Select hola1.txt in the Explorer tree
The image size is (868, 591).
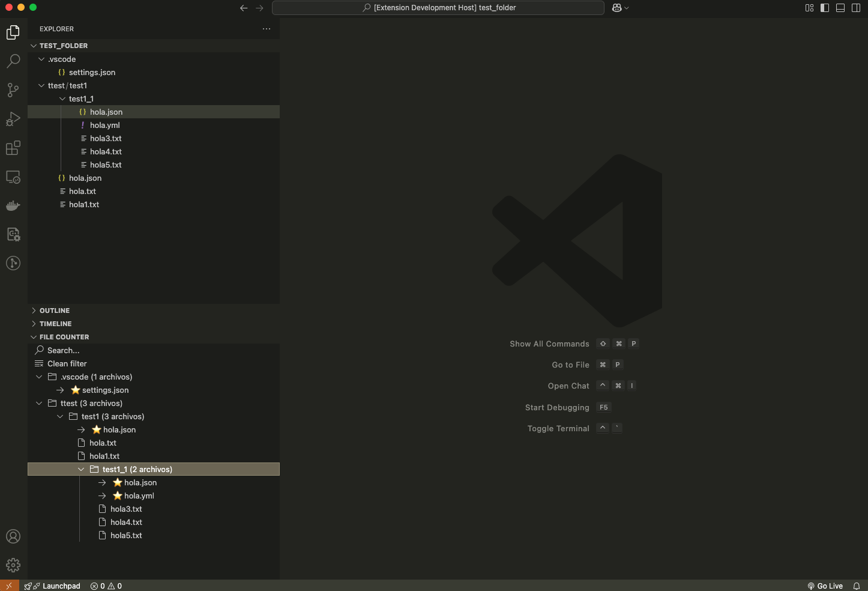[x=154, y=204]
